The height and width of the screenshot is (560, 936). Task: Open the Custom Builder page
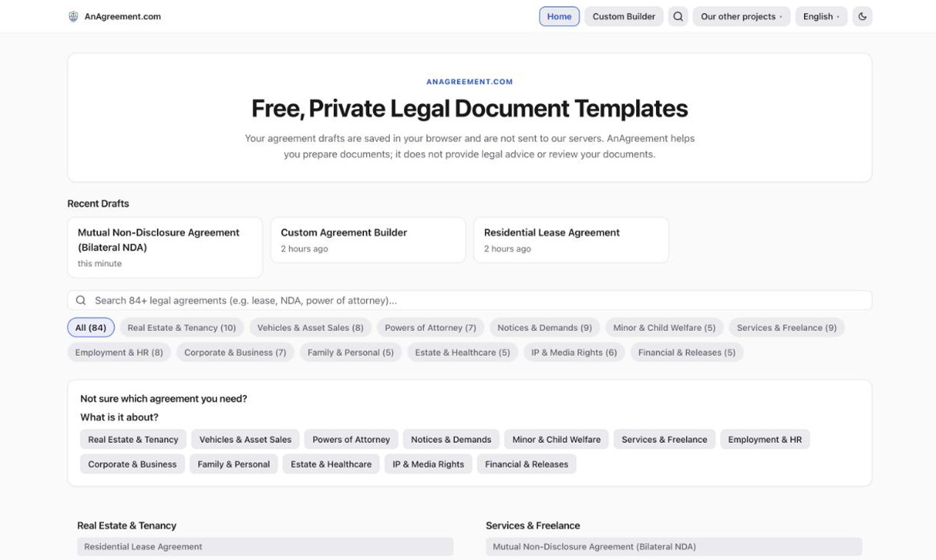(624, 16)
